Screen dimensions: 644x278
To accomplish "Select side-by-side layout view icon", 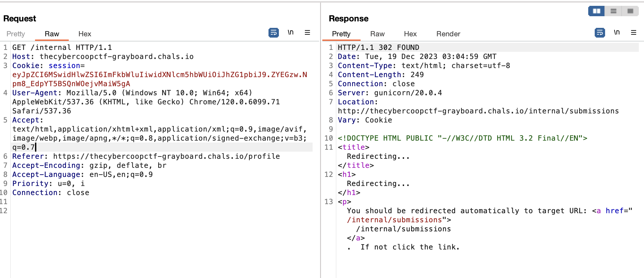I will point(597,11).
